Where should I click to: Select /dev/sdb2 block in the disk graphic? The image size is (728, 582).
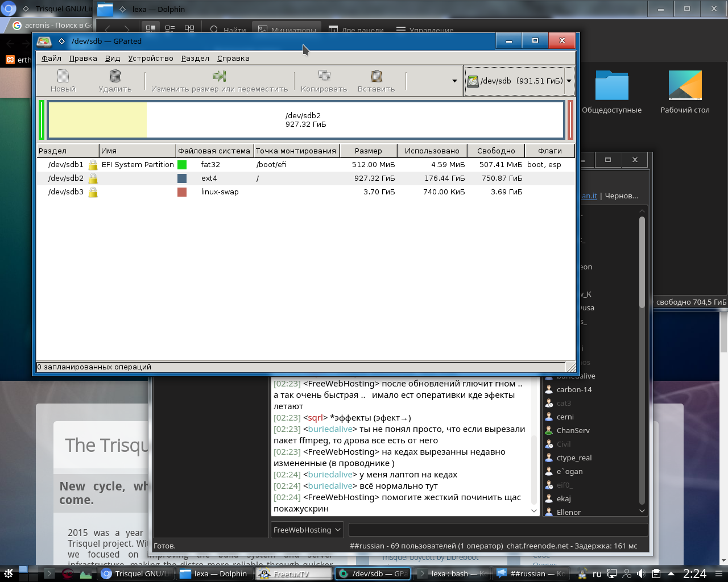pos(306,120)
